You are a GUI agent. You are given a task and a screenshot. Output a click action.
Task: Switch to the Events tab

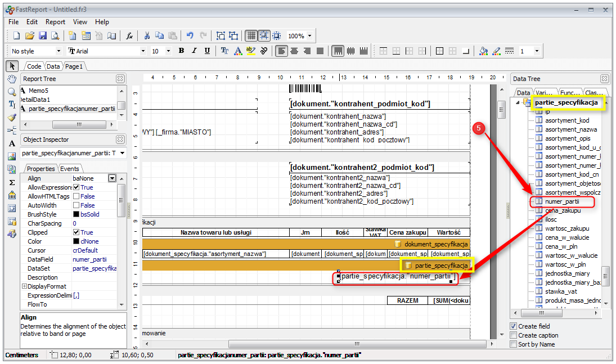point(70,169)
